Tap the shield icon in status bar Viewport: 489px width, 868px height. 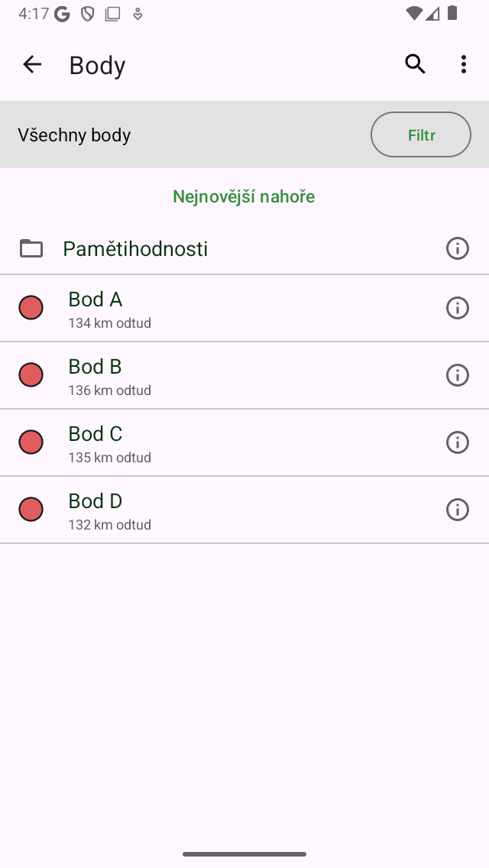tap(88, 14)
